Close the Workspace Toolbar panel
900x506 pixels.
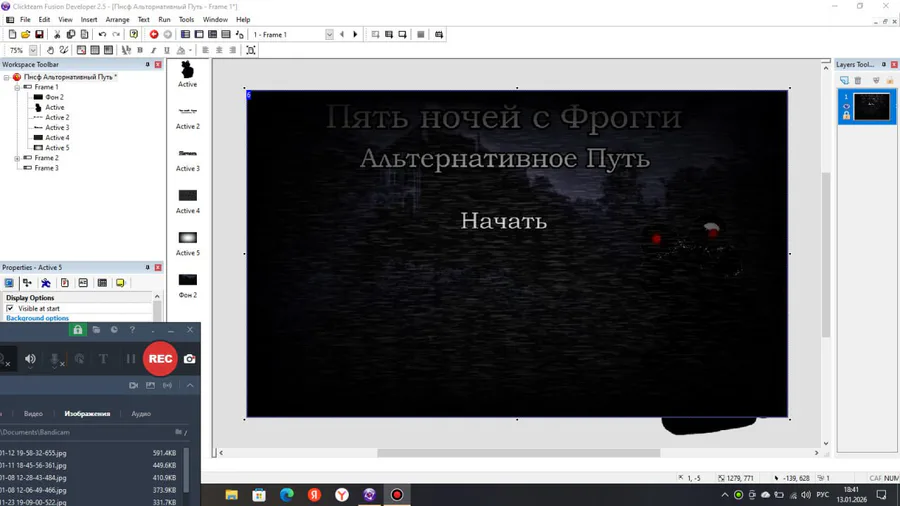(158, 65)
